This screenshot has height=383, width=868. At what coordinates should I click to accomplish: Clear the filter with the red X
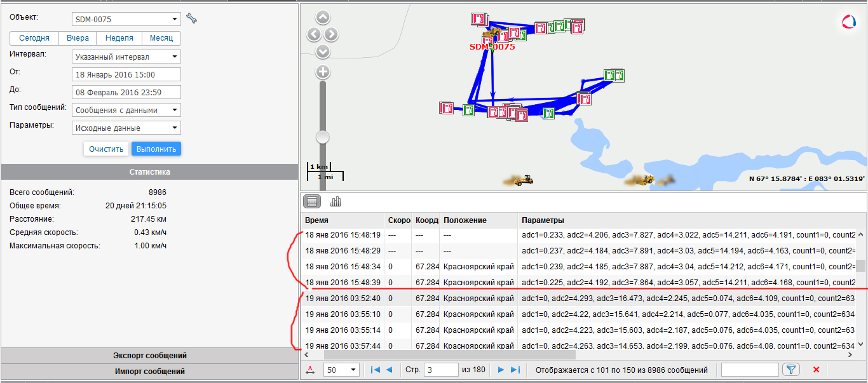(817, 370)
